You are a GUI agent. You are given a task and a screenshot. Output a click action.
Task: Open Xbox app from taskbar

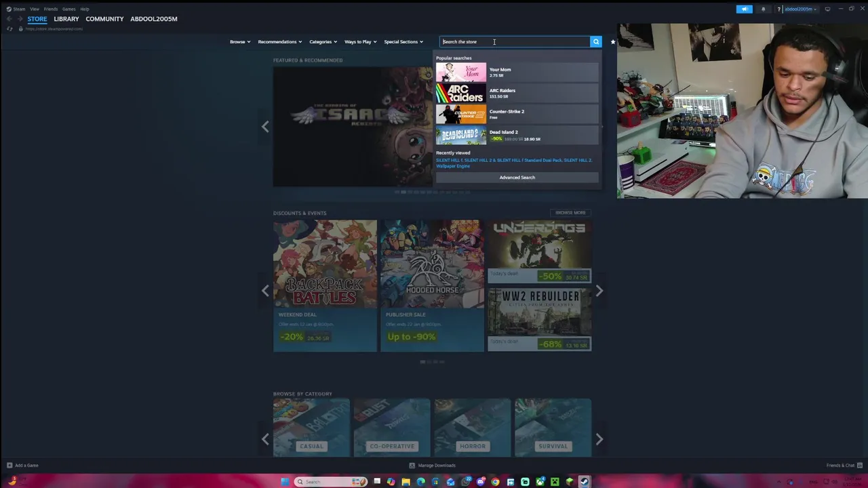point(540,482)
